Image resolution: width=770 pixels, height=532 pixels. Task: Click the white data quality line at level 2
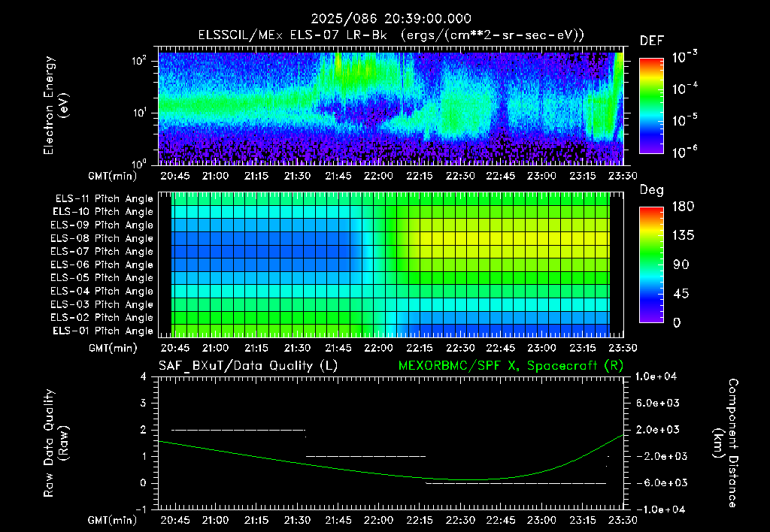[x=238, y=430]
